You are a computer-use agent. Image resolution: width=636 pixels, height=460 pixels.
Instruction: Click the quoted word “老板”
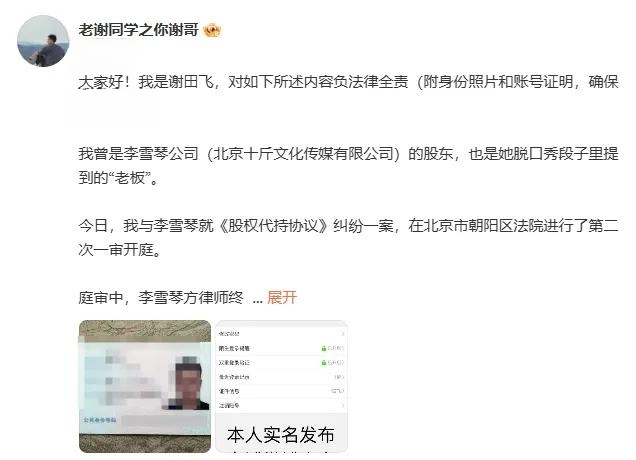pos(130,178)
